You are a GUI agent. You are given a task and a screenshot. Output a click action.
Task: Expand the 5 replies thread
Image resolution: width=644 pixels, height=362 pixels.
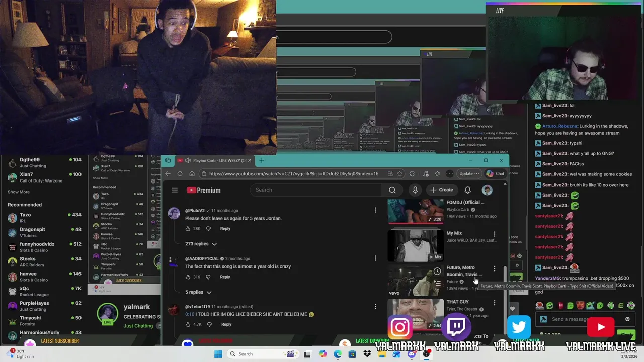198,292
